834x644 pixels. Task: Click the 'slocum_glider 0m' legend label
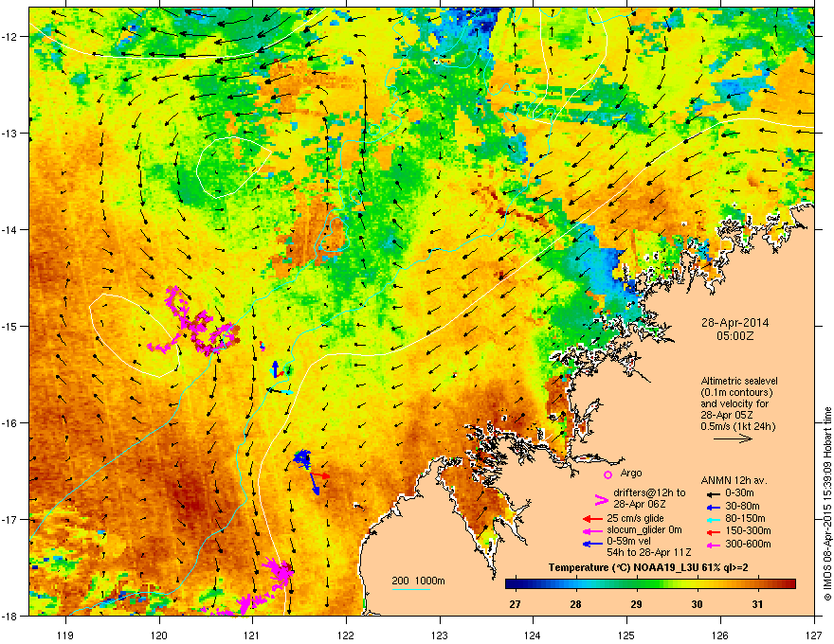click(644, 530)
